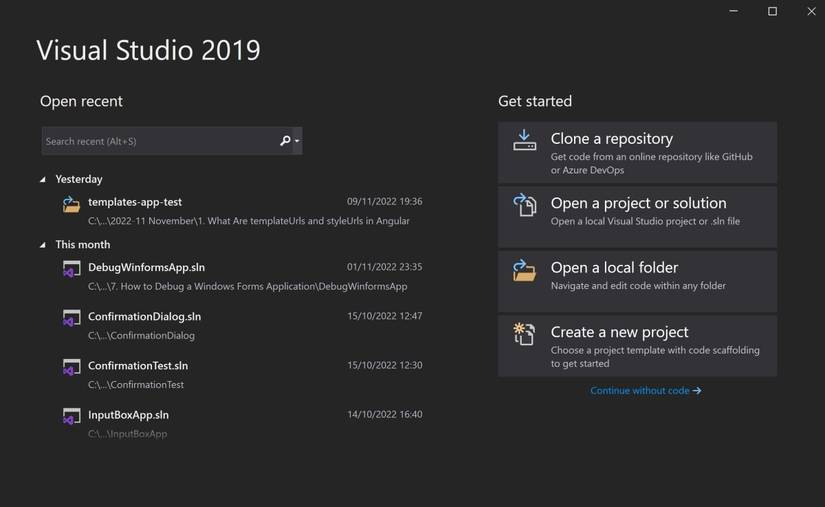Click the 15/10/2022 12:30 timestamp
The image size is (825, 507).
point(385,365)
